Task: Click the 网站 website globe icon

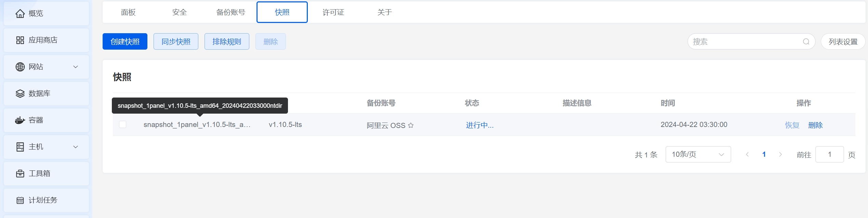Action: [20, 67]
